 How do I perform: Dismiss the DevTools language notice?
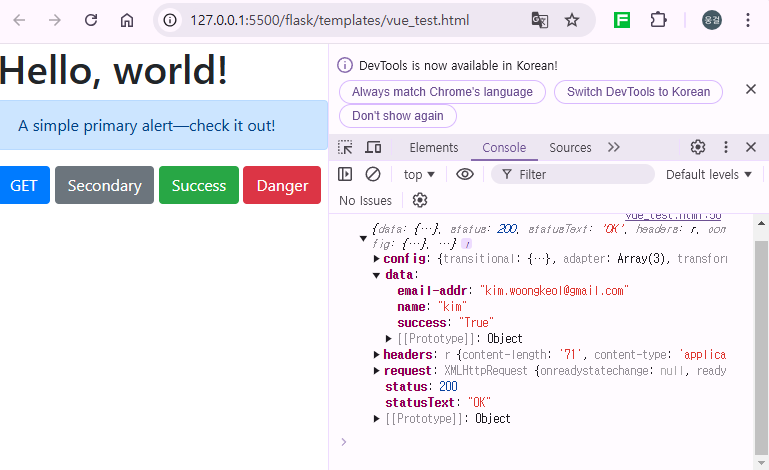coord(751,89)
